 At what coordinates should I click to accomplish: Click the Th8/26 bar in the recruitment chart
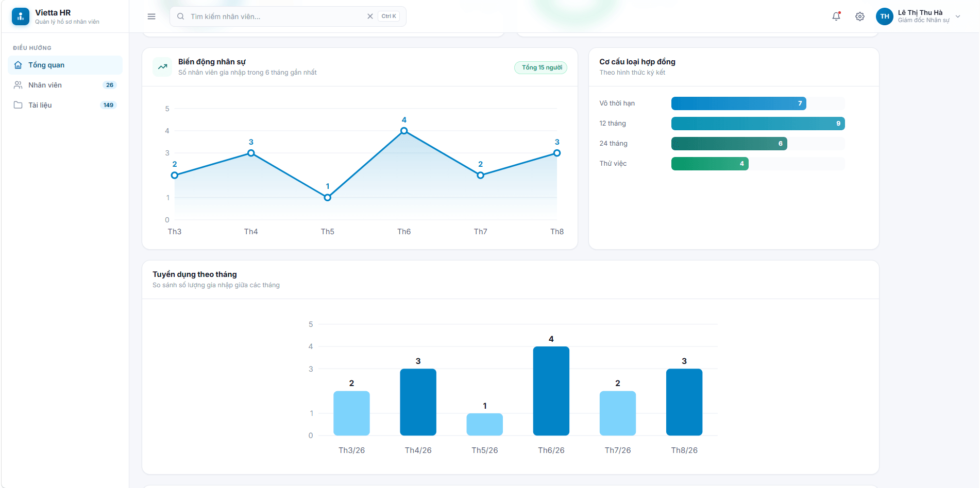(684, 402)
